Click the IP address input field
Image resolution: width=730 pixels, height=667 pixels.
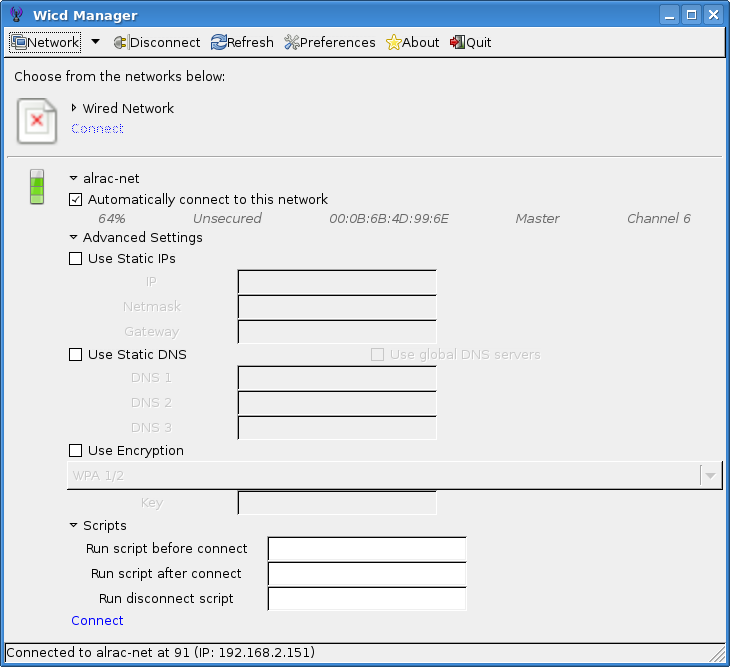(x=337, y=282)
